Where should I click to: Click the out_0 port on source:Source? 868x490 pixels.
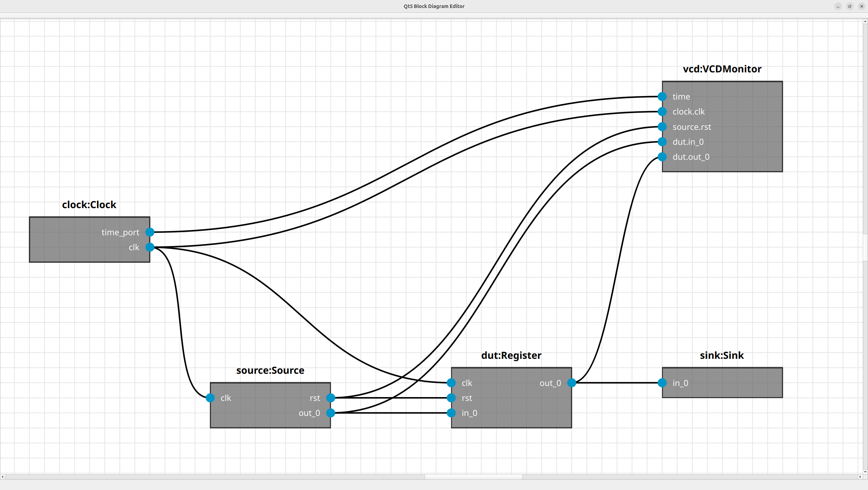pos(331,413)
